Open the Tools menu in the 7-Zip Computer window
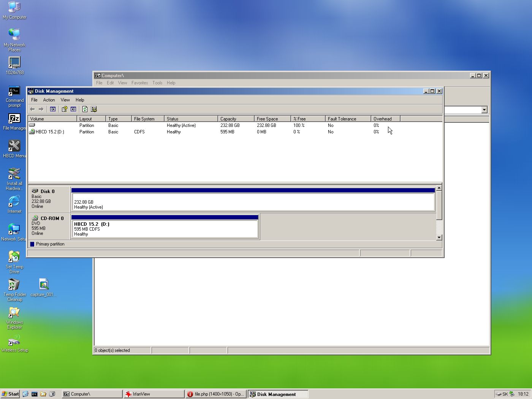Screen dimensions: 532x399 [157, 83]
